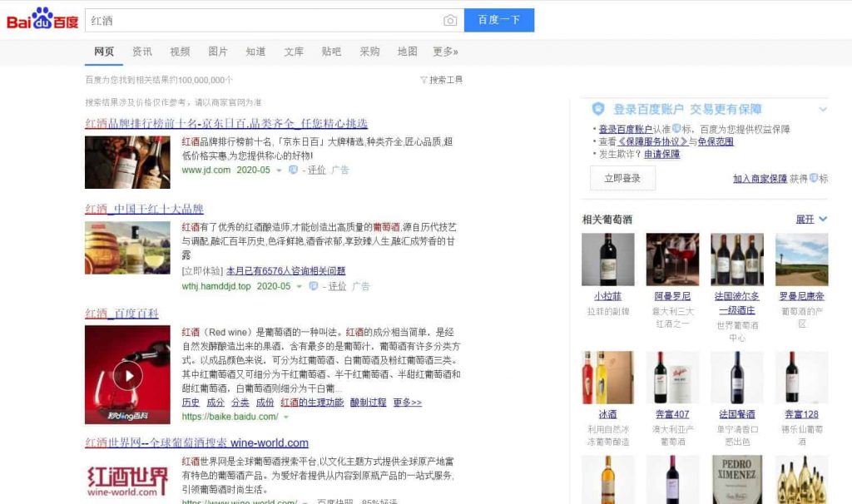Click the 更多>> link in 百度百科 result
This screenshot has height=504, width=852.
point(408,403)
